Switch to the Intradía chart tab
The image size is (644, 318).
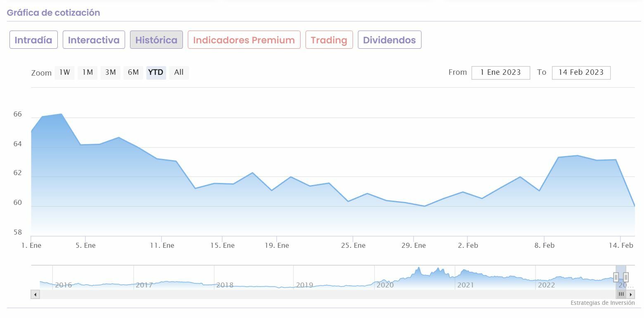[x=33, y=40]
